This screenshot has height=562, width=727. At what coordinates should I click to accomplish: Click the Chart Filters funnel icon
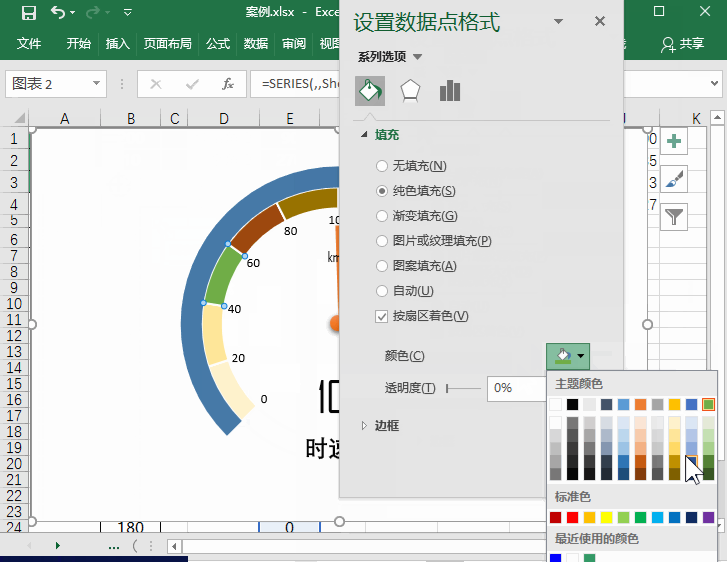(x=674, y=217)
